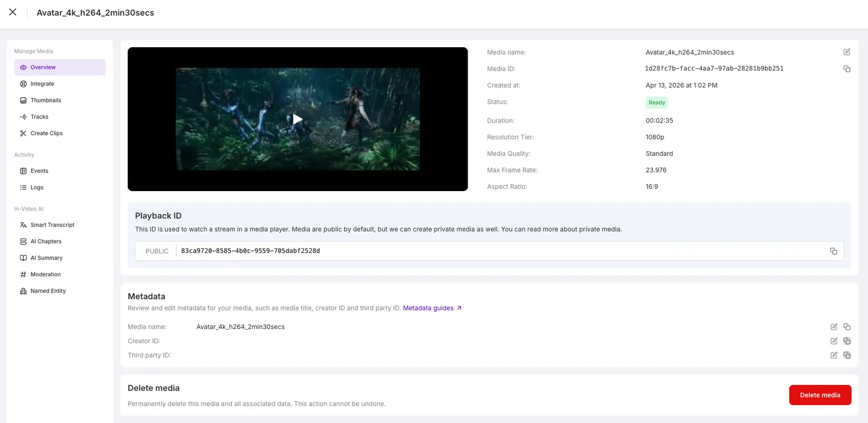Click the 16:9 aspect ratio value

[x=652, y=187]
